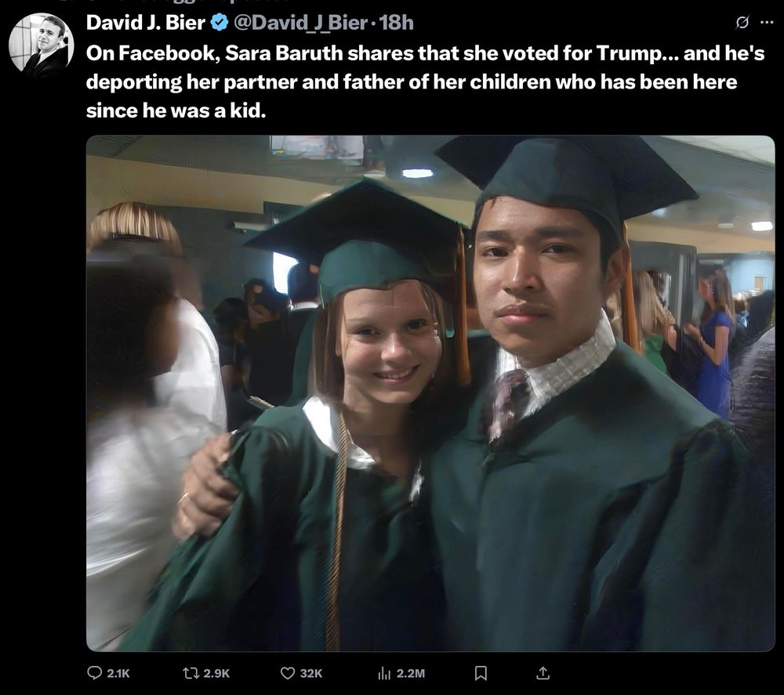Screen dimensions: 784x695
Task: Click the post text about Sara Baruth
Action: [425, 82]
